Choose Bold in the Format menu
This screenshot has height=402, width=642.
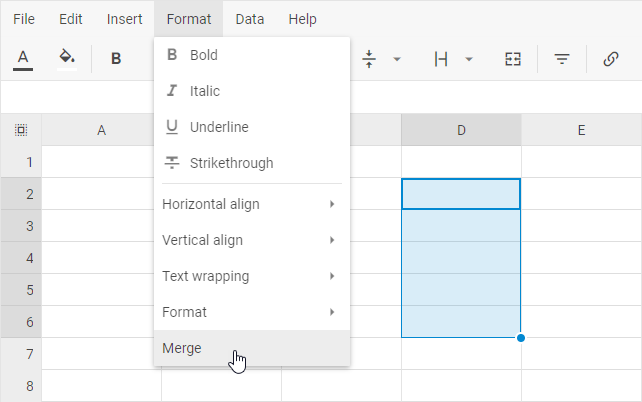252,55
